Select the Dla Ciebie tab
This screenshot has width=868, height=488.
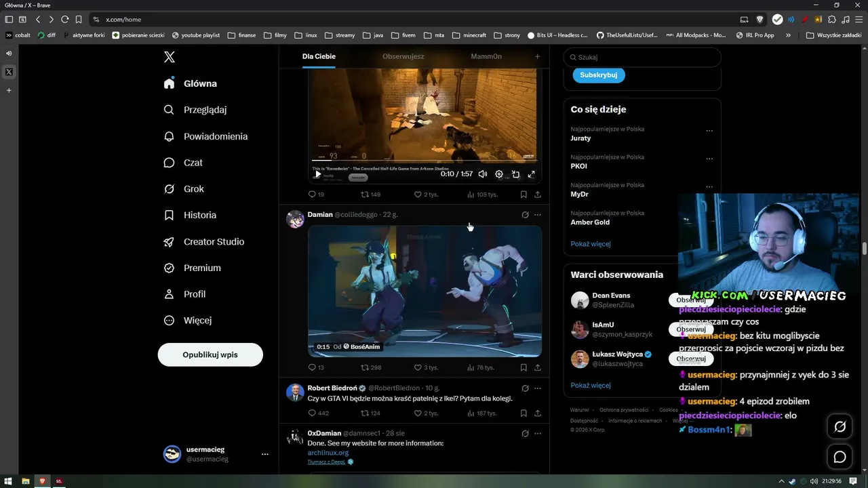[x=319, y=57]
